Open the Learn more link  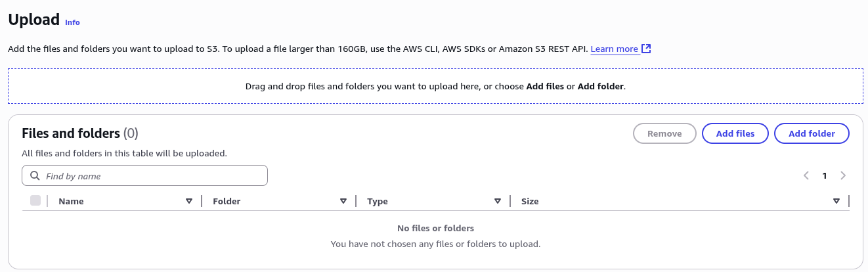[x=614, y=49]
